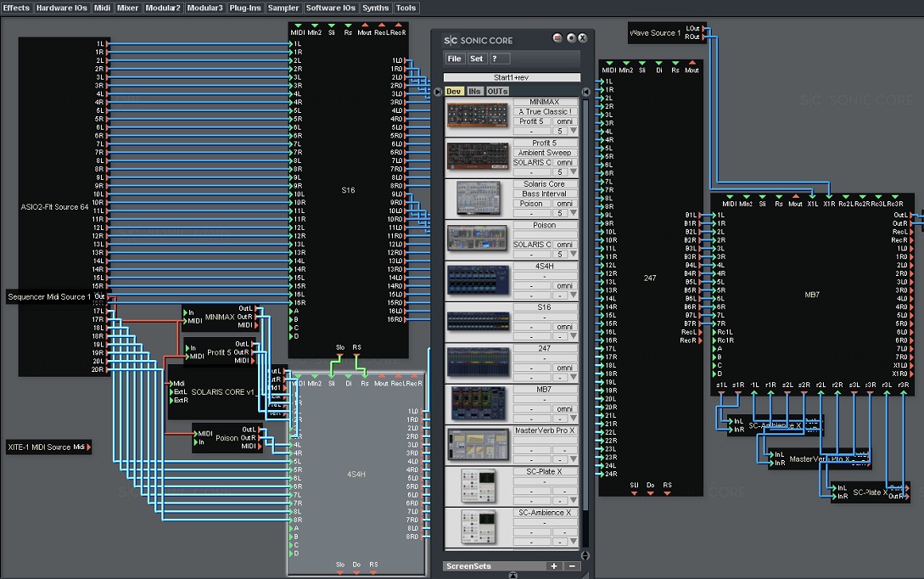
Task: Add a new ScreenSet with plus button
Action: [x=554, y=566]
